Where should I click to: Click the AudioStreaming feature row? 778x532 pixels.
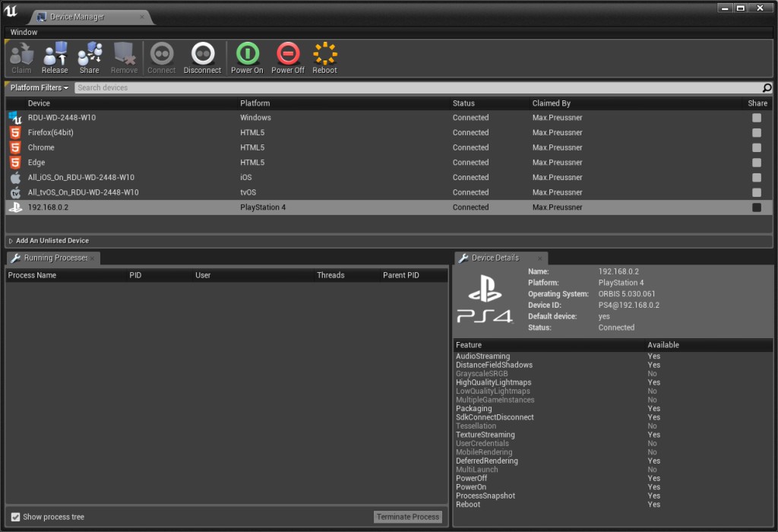[x=613, y=356]
